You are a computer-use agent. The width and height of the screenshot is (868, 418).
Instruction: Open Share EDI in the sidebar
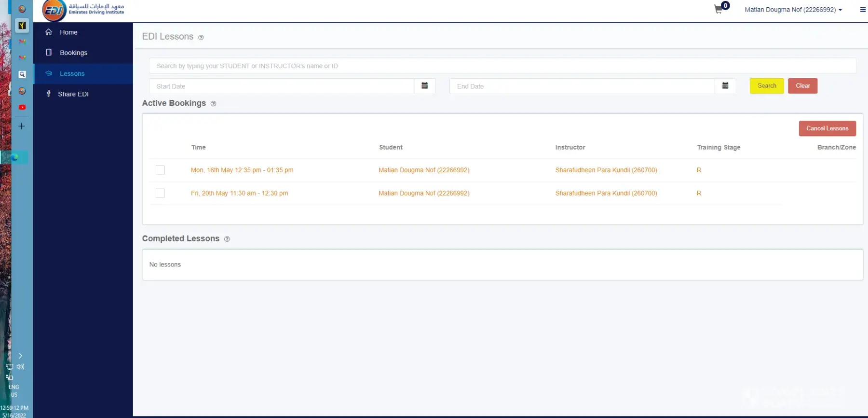click(x=73, y=94)
